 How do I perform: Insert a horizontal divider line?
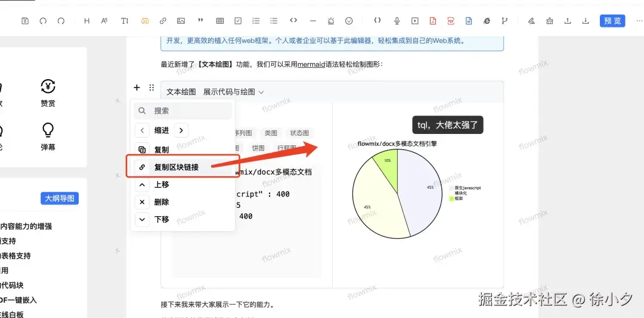[313, 20]
